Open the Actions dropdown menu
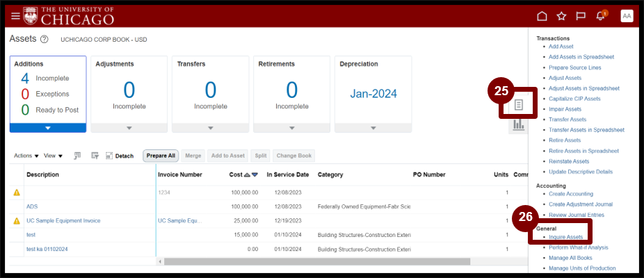 (26, 156)
